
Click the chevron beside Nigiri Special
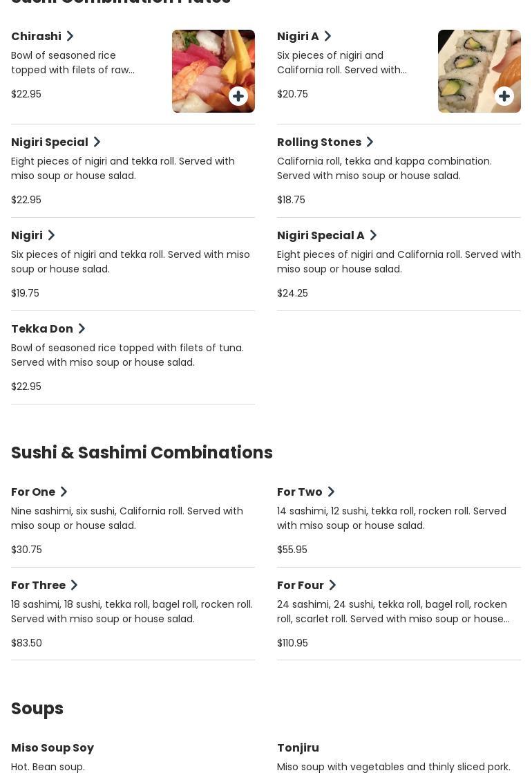pos(97,142)
